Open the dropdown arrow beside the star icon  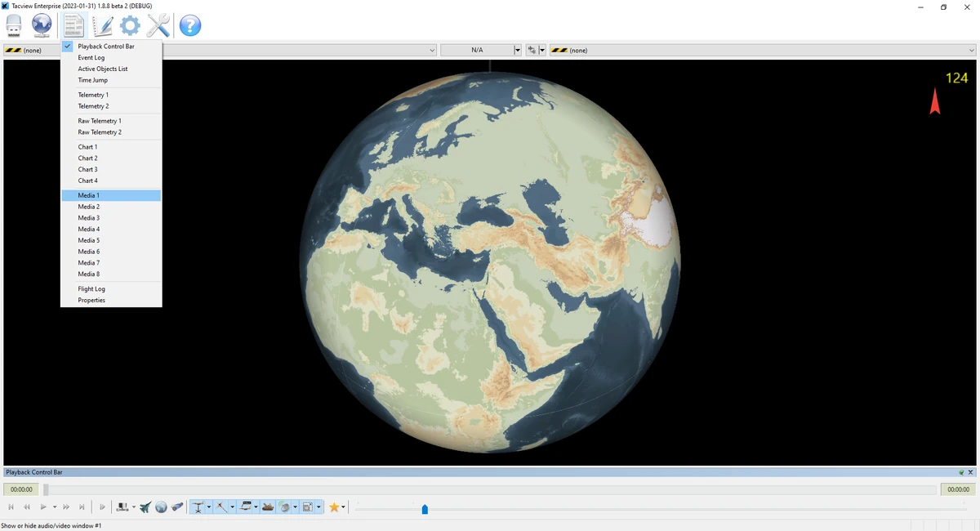pyautogui.click(x=344, y=506)
